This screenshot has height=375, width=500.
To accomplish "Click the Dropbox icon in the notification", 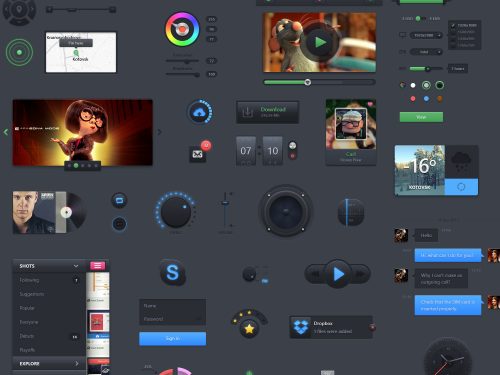I will coord(301,327).
